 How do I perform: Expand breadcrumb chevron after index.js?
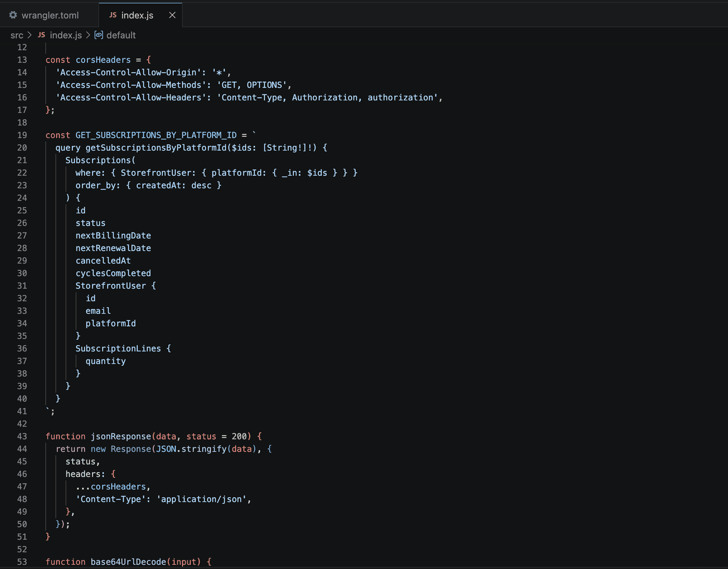(88, 35)
